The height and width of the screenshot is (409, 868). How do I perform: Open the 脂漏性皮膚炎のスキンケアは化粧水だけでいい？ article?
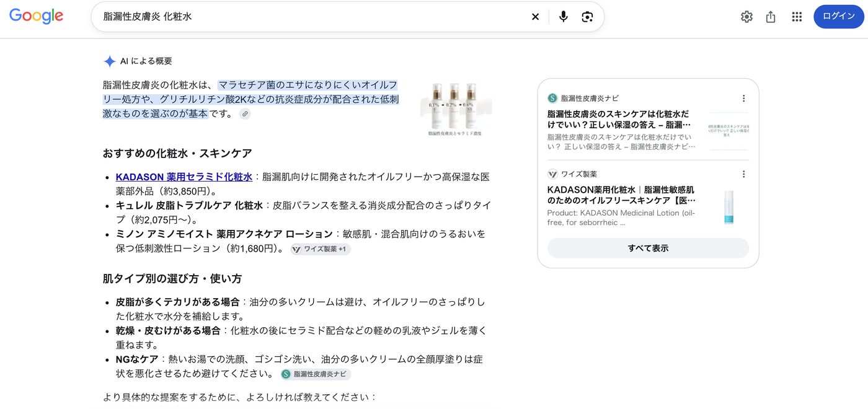tap(619, 120)
